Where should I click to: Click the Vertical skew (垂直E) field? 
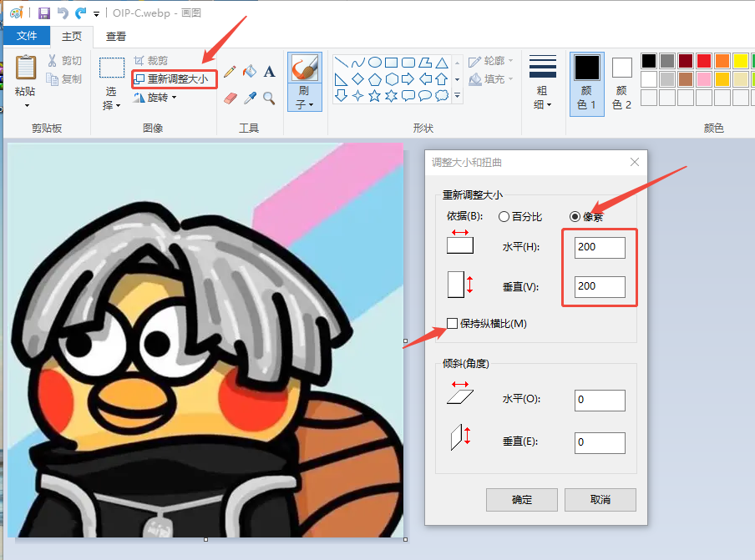tap(600, 442)
